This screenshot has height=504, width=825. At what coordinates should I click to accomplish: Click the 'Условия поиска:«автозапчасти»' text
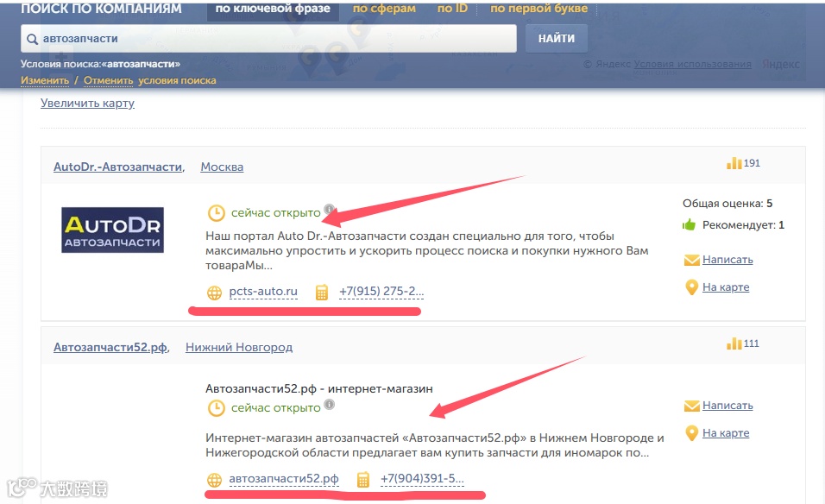coord(100,64)
